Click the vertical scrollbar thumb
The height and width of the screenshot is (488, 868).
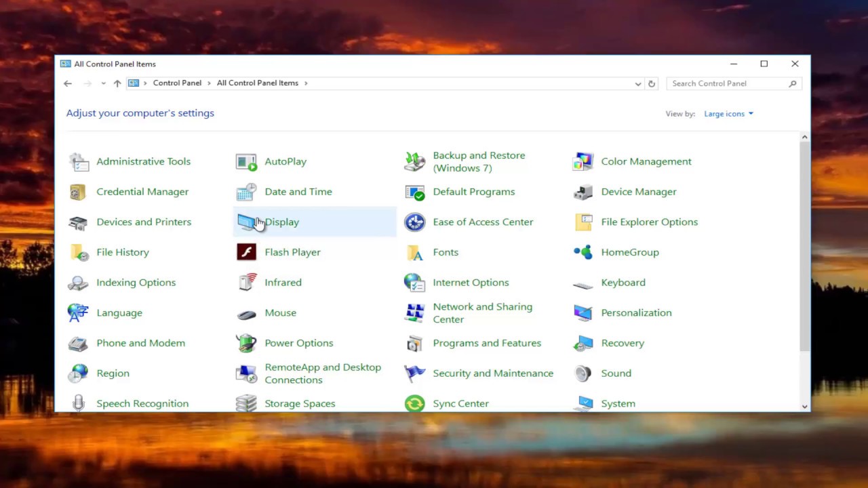coord(804,247)
